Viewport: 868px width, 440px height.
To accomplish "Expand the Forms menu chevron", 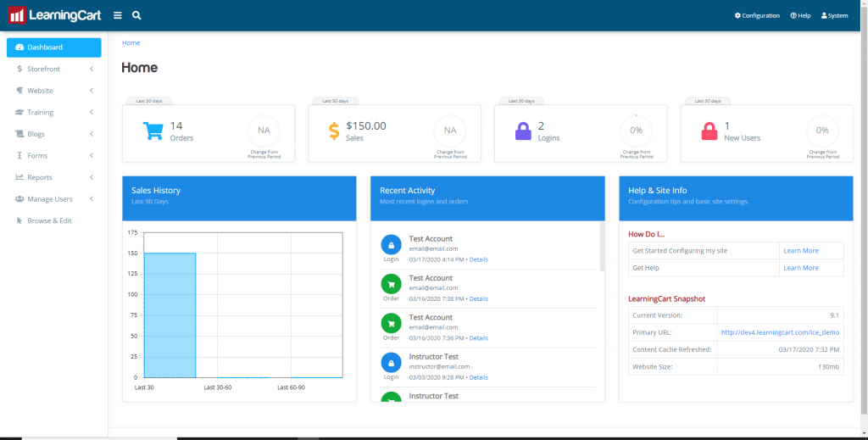I will [x=92, y=155].
